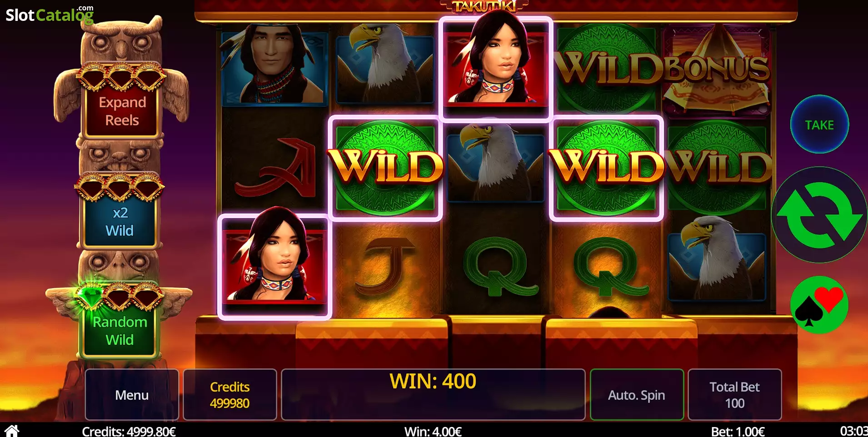The width and height of the screenshot is (868, 437).
Task: Select the Expand Reels totem feature
Action: coord(122,111)
